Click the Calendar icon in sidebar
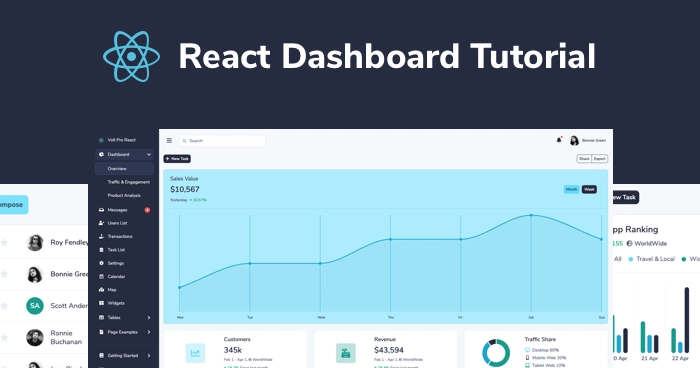Image resolution: width=700 pixels, height=368 pixels. (101, 276)
